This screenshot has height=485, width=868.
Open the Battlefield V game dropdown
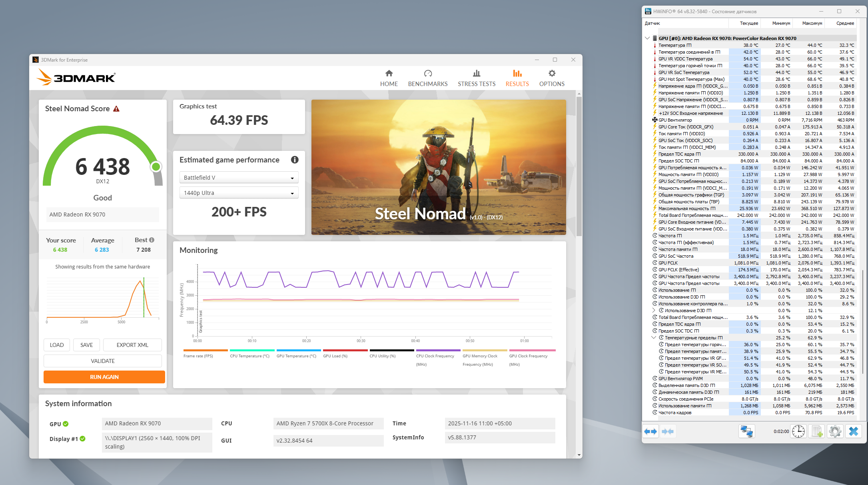tap(239, 178)
